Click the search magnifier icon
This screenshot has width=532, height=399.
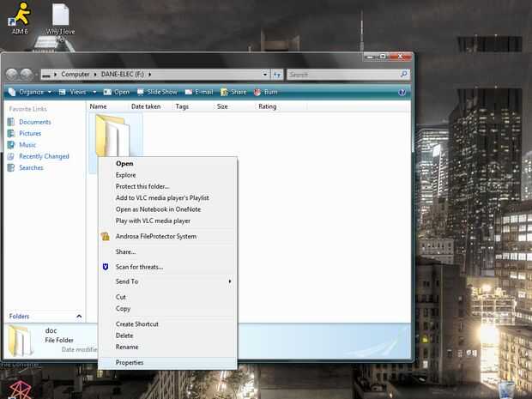tap(404, 74)
